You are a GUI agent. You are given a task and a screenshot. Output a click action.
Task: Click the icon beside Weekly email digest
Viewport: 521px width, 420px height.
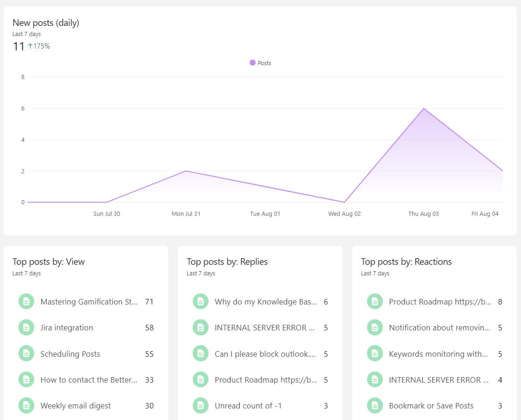coord(26,406)
